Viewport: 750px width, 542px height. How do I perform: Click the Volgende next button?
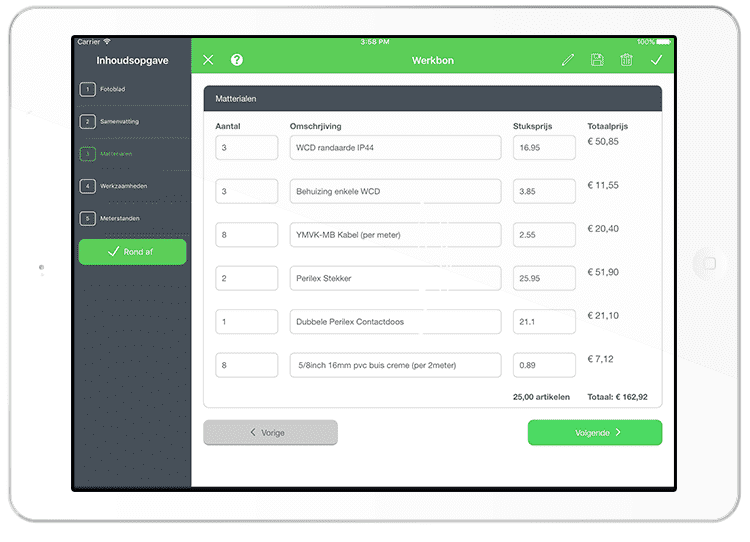click(x=594, y=433)
